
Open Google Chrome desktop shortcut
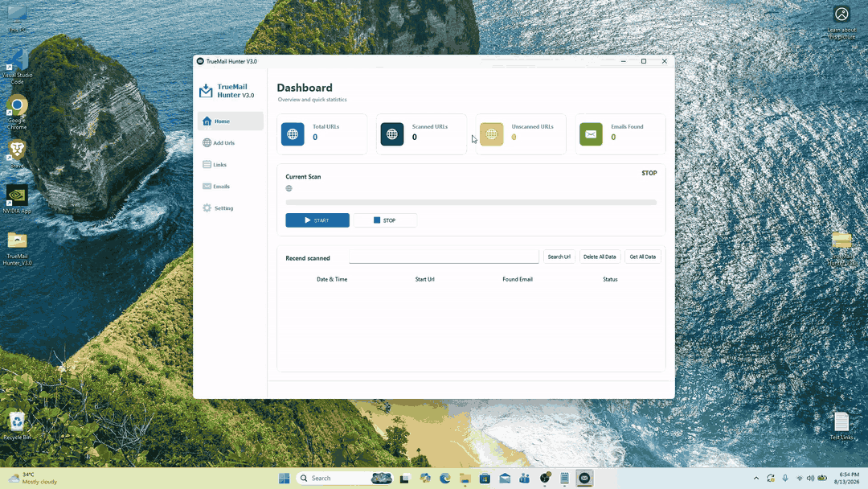click(17, 113)
